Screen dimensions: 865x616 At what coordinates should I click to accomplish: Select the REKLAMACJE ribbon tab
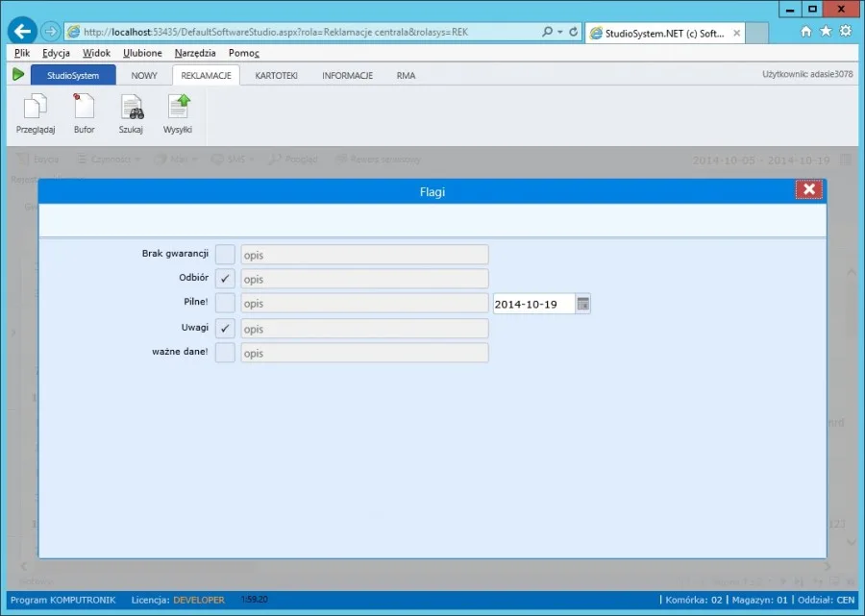(206, 76)
